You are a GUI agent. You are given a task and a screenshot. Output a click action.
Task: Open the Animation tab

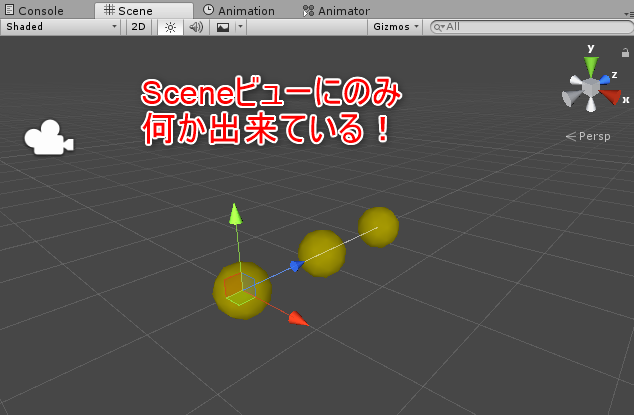pos(239,11)
